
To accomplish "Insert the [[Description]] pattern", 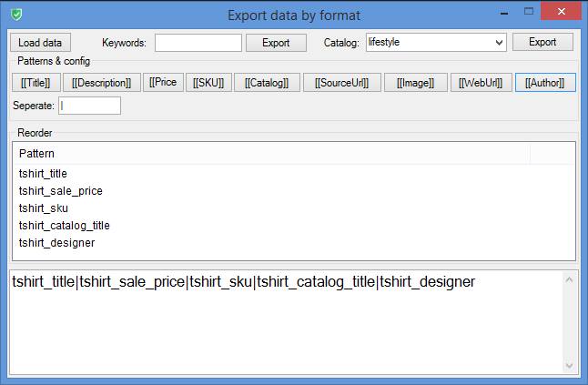I will pyautogui.click(x=101, y=83).
